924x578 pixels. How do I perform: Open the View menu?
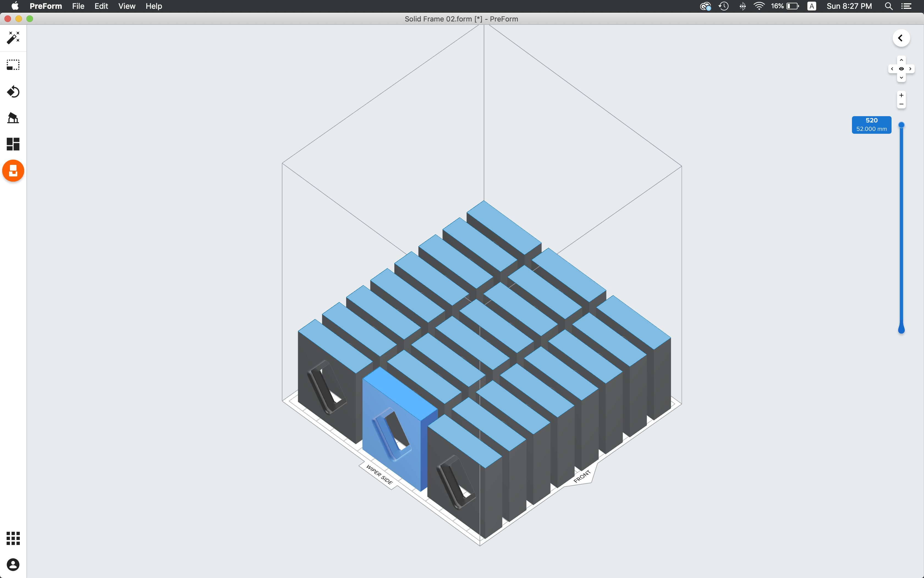tap(127, 6)
